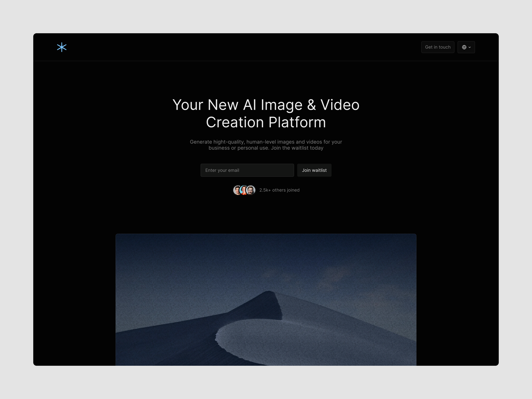Click the desert dune preview image
The height and width of the screenshot is (399, 532).
[266, 299]
